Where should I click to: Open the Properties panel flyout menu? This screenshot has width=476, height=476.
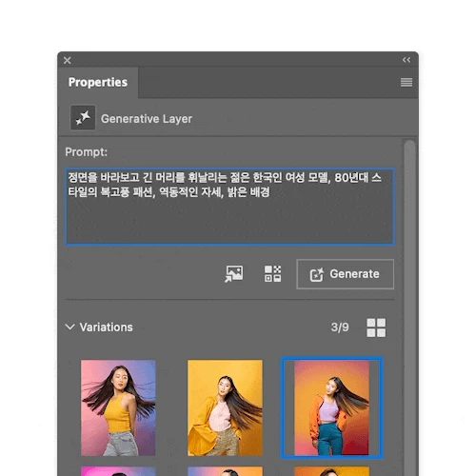pos(407,83)
